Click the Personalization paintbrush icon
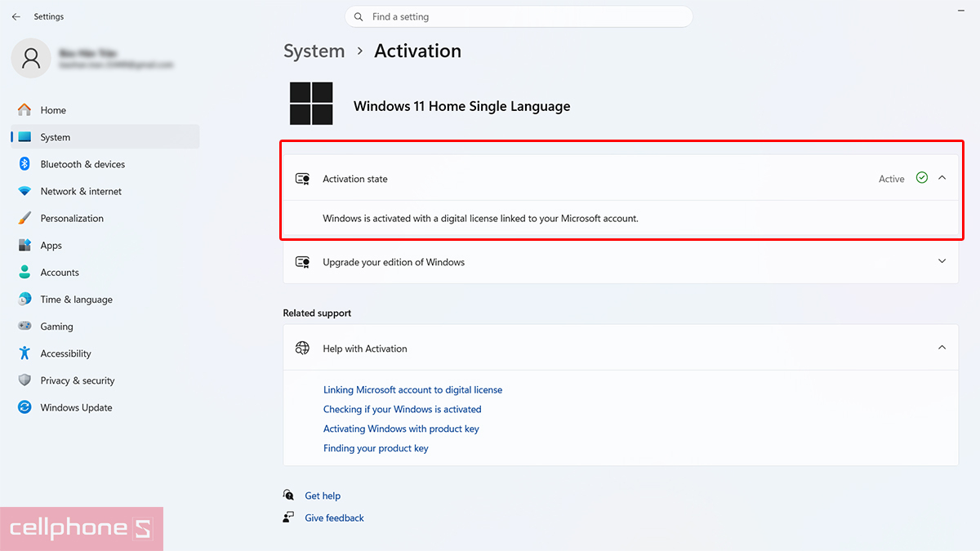 click(x=24, y=218)
